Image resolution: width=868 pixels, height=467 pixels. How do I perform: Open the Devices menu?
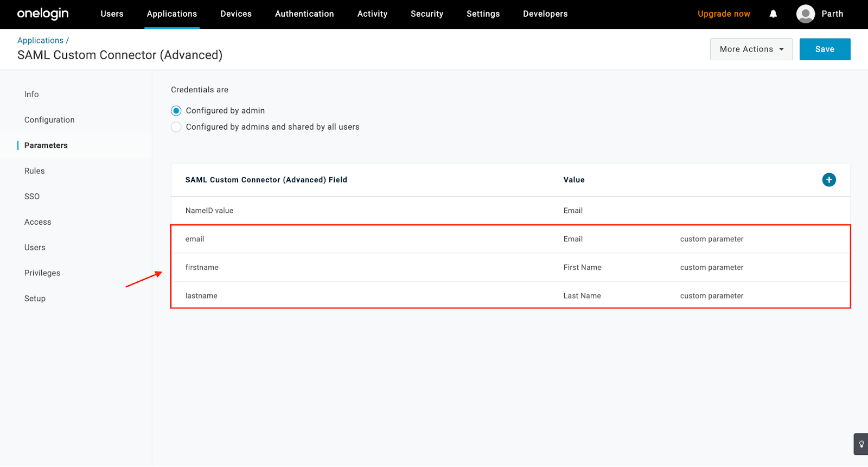(236, 14)
